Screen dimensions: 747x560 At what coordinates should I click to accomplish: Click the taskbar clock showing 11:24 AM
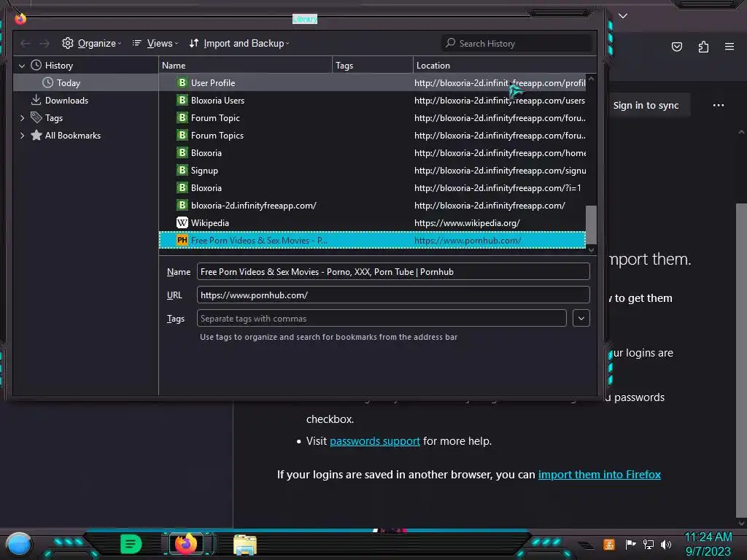point(708,544)
